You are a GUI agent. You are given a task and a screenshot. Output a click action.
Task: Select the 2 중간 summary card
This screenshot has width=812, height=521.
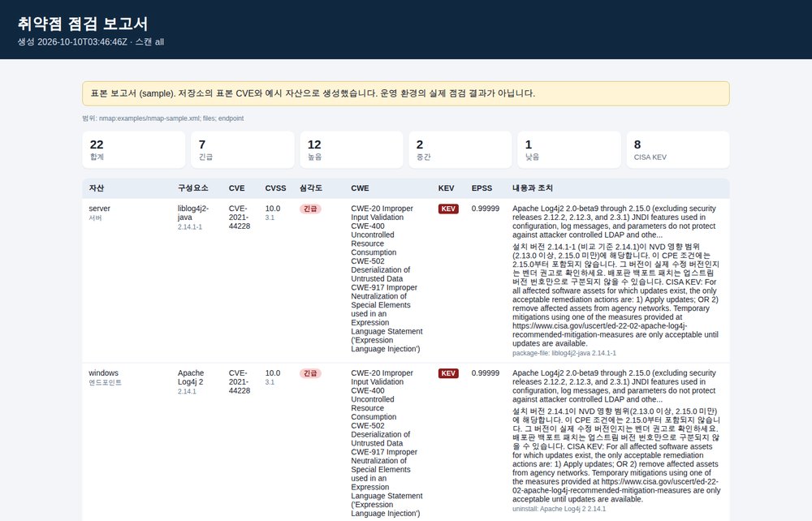(460, 149)
